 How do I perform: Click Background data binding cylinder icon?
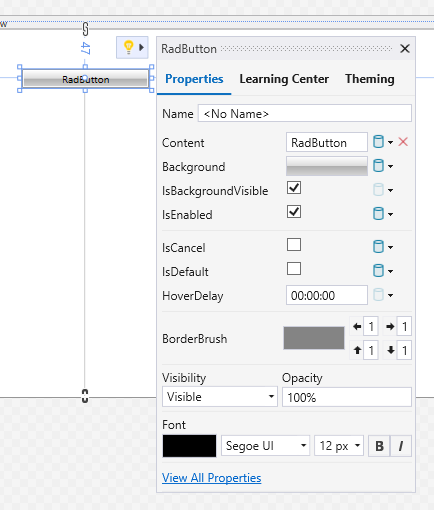pos(378,166)
